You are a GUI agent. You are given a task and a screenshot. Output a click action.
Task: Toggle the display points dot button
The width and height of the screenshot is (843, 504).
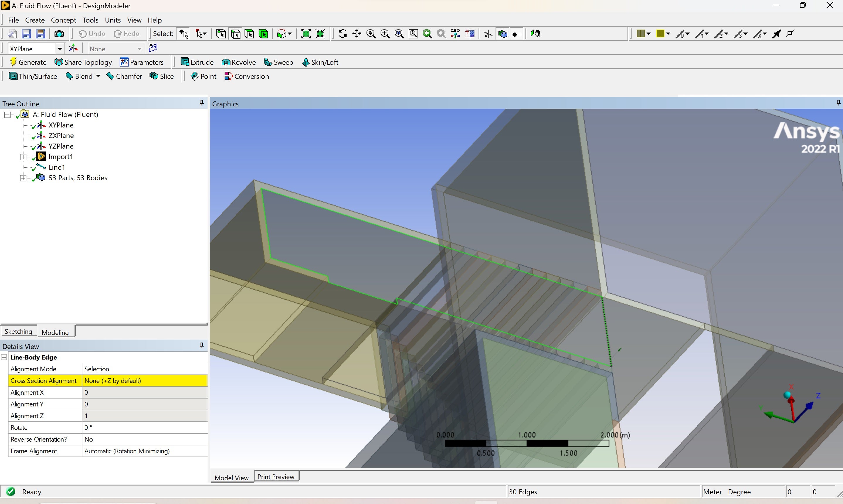click(x=515, y=34)
